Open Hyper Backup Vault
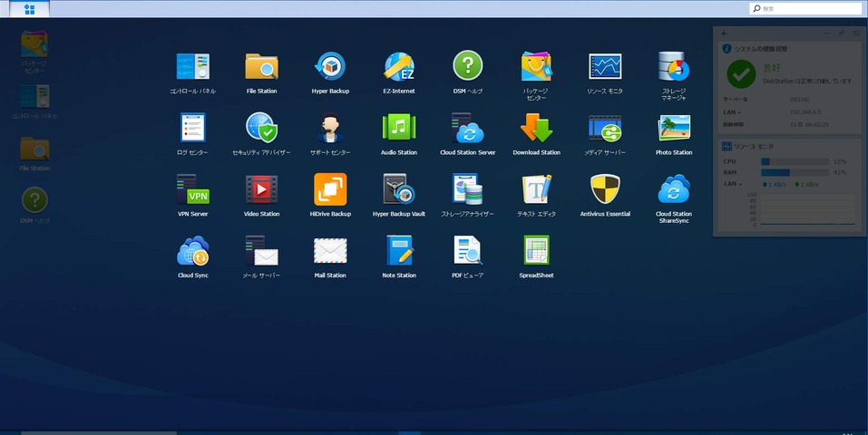Viewport: 868px width, 435px height. click(399, 189)
